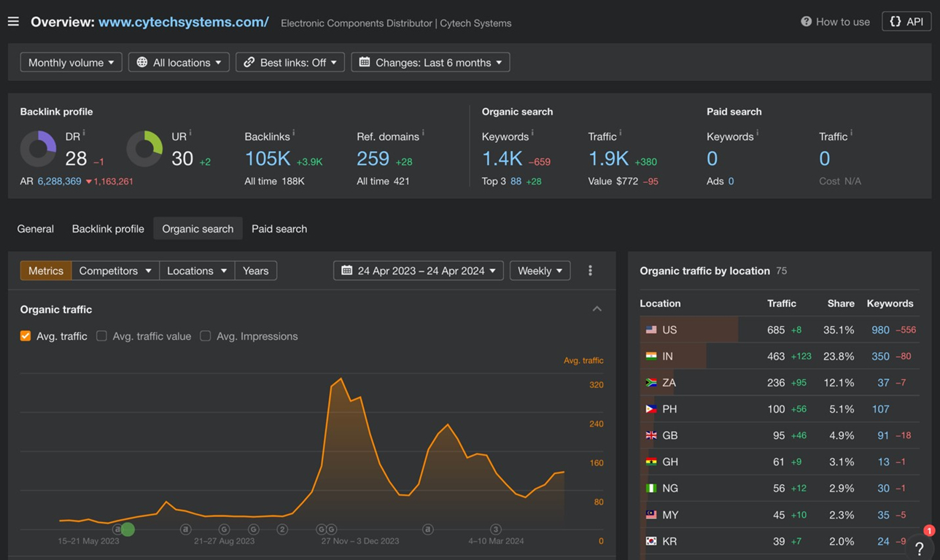Image resolution: width=940 pixels, height=560 pixels.
Task: Click the info icon beside DR
Action: [84, 133]
